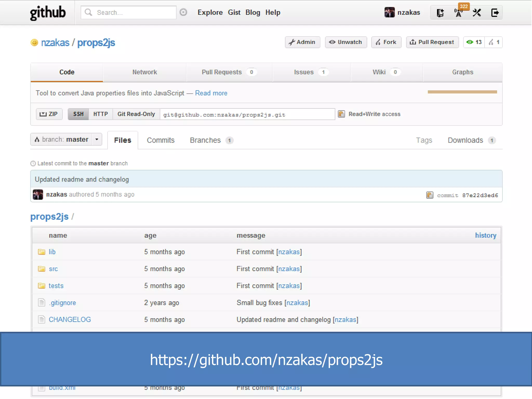Click the lib folder icon
532x399 pixels.
coord(42,252)
